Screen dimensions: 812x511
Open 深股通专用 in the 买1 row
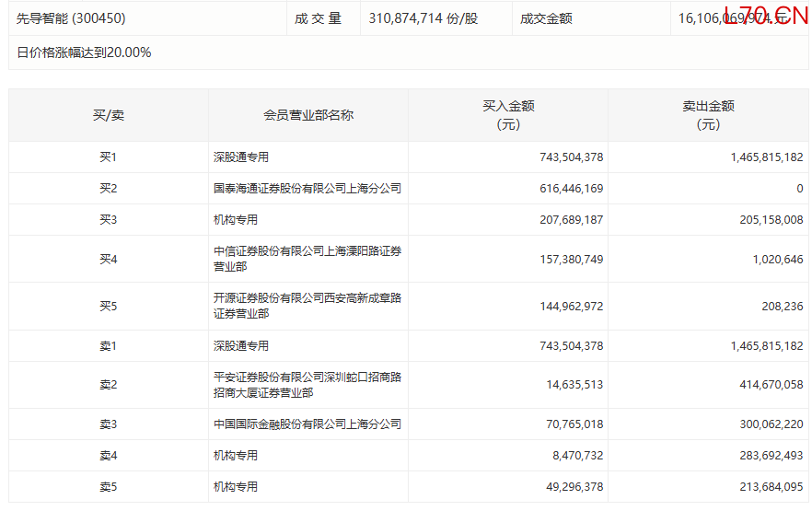(x=241, y=157)
